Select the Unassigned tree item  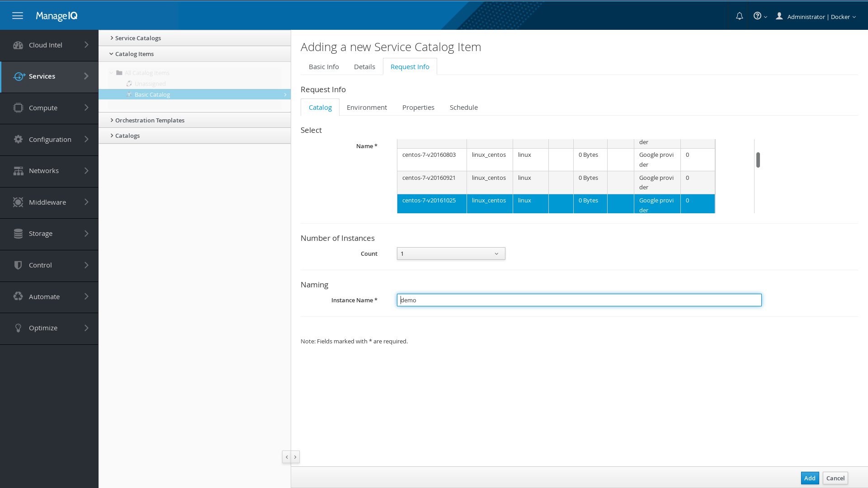(150, 84)
